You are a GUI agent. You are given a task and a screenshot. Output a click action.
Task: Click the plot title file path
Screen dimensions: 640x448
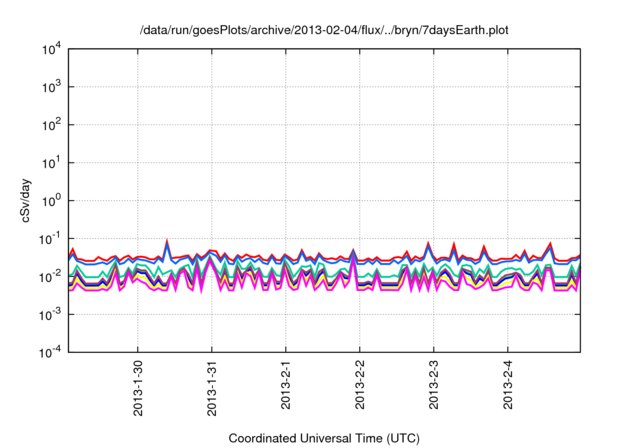[x=324, y=30]
